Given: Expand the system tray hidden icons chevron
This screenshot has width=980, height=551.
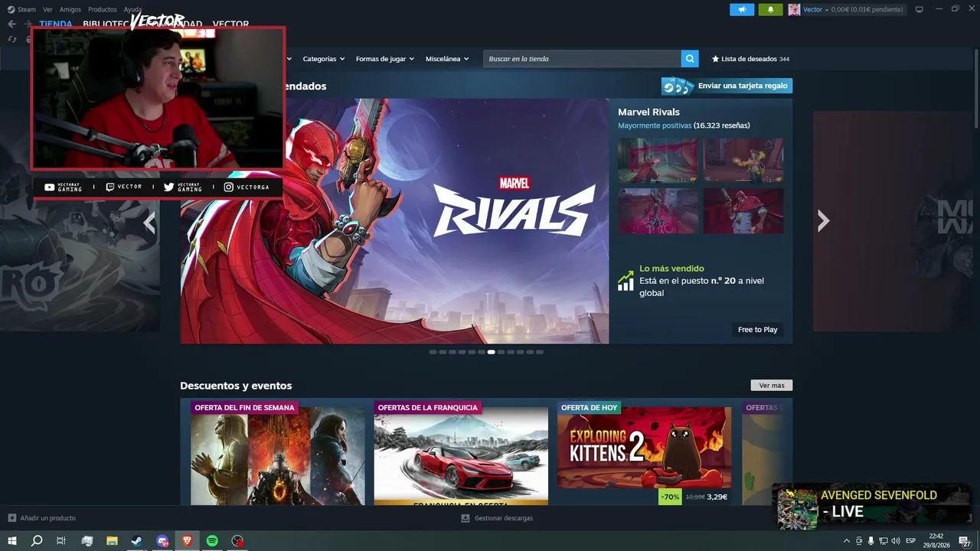Looking at the screenshot, I should pos(846,541).
